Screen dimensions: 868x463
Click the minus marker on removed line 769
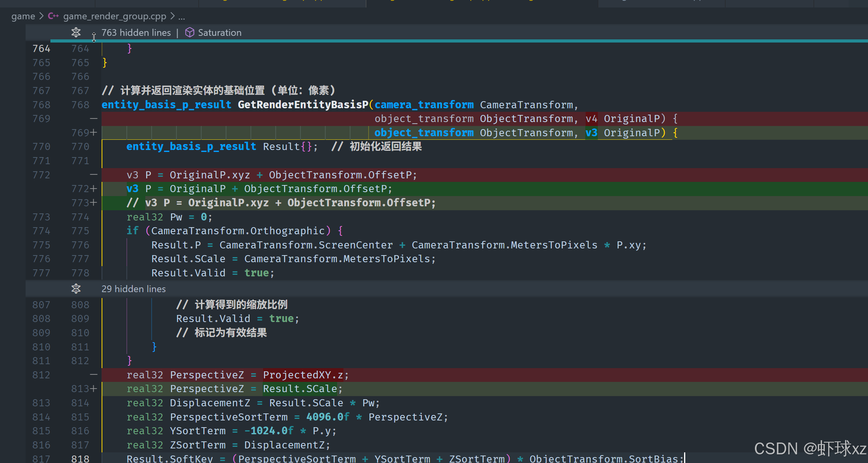93,119
